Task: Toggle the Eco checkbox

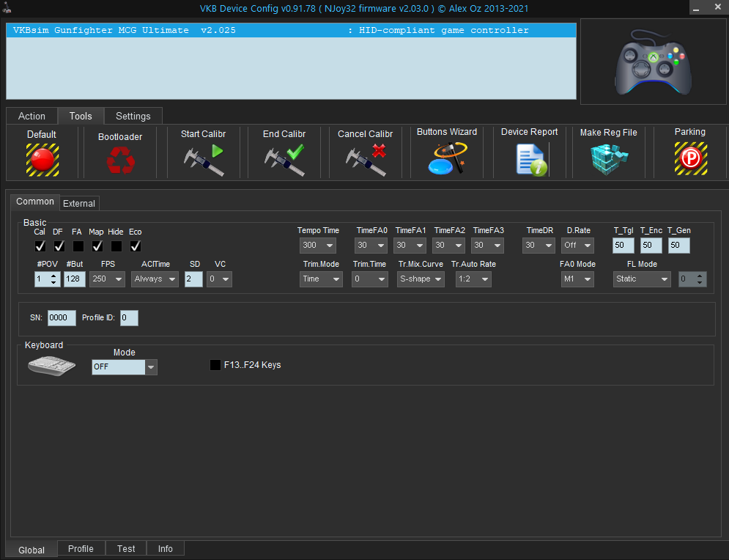Action: click(x=136, y=246)
